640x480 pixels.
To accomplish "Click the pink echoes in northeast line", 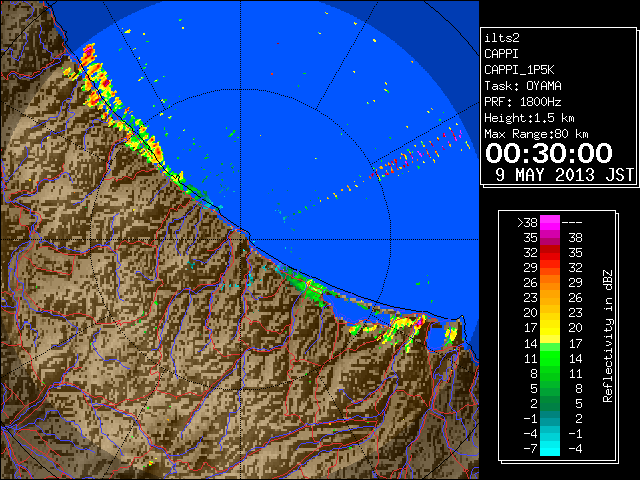I will [421, 152].
